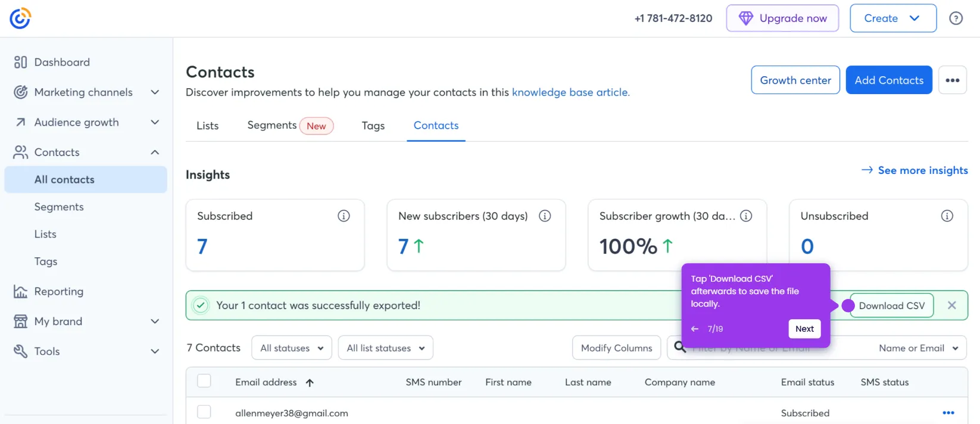Click the Tools wrench icon
The image size is (980, 424).
point(21,351)
